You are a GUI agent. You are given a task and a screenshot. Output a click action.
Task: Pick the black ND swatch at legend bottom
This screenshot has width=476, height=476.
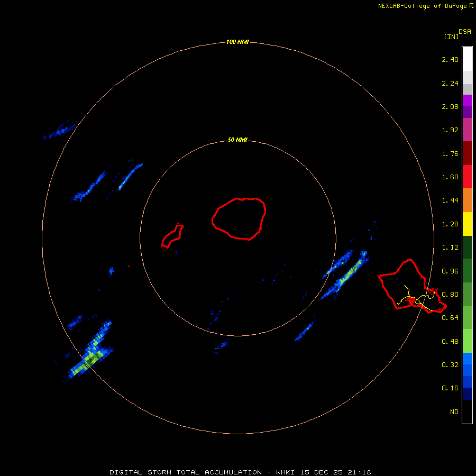pyautogui.click(x=467, y=411)
